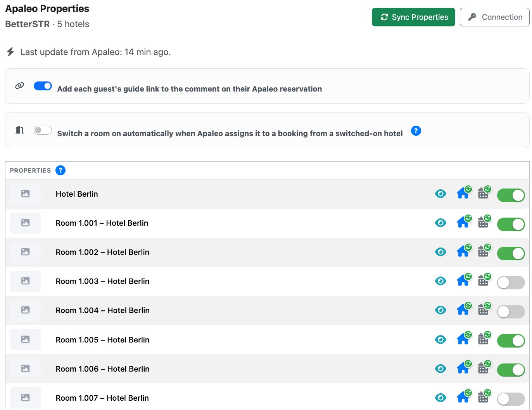Switch off Room 1.006 toggle
Image resolution: width=532 pixels, height=410 pixels.
(511, 370)
